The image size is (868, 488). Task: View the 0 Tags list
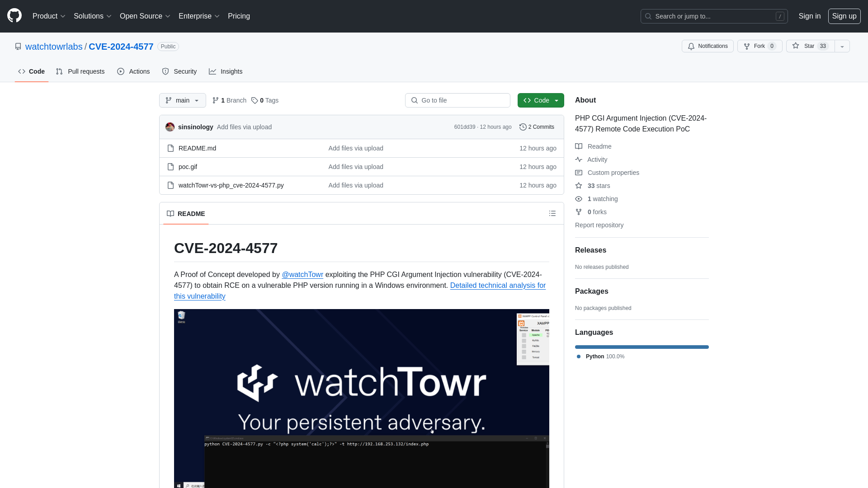coord(265,100)
